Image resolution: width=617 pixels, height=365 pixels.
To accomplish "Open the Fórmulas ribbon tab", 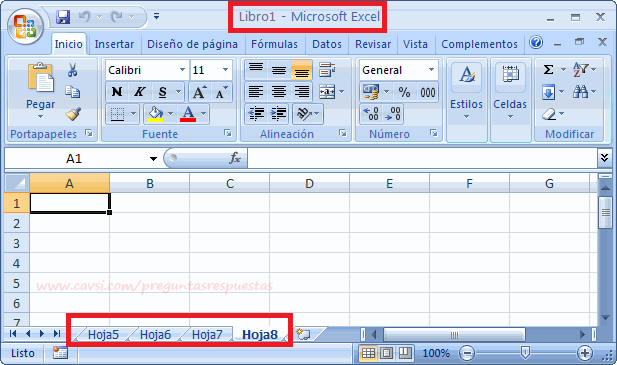I will [274, 44].
